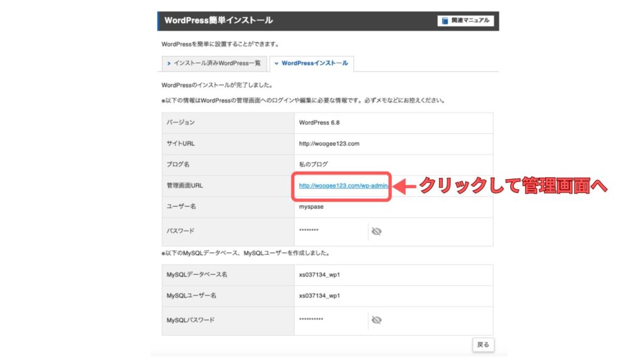Click the ブログ名 row label

pyautogui.click(x=178, y=164)
